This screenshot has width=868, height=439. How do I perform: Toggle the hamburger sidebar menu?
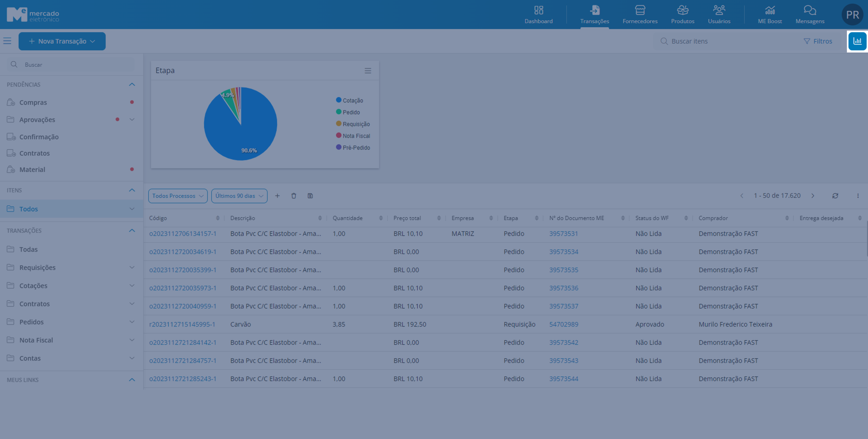point(7,41)
